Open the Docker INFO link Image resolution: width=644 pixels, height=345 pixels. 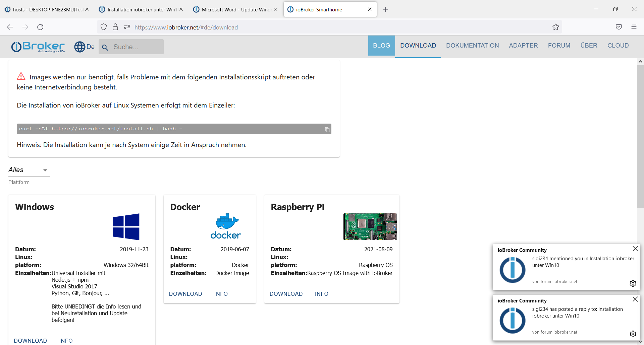[x=221, y=294]
